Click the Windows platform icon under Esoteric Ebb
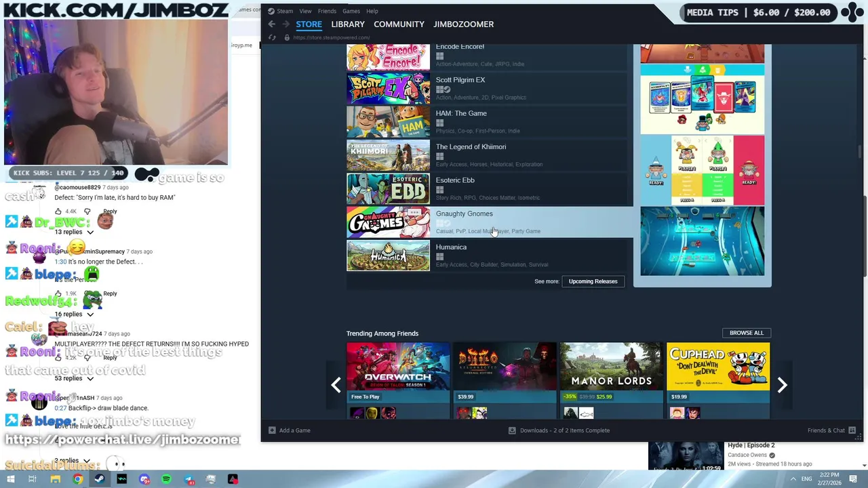The width and height of the screenshot is (868, 488). pos(439,190)
